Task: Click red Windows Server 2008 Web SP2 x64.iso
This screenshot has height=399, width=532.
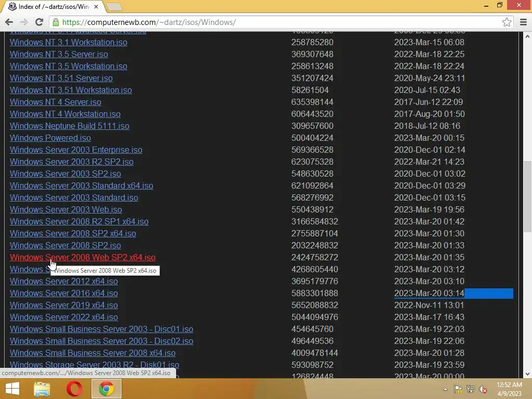Action: pos(83,257)
